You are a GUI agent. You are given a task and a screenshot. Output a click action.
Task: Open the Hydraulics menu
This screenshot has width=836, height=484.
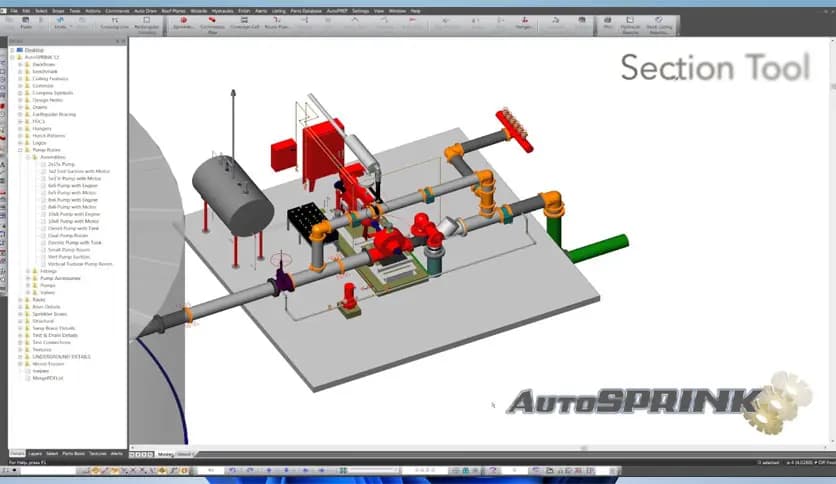pos(222,11)
